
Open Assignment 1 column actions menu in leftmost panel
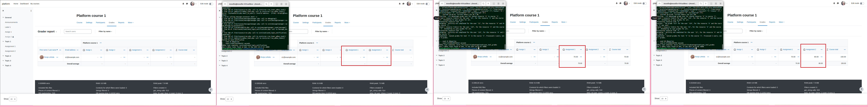click(x=148, y=50)
